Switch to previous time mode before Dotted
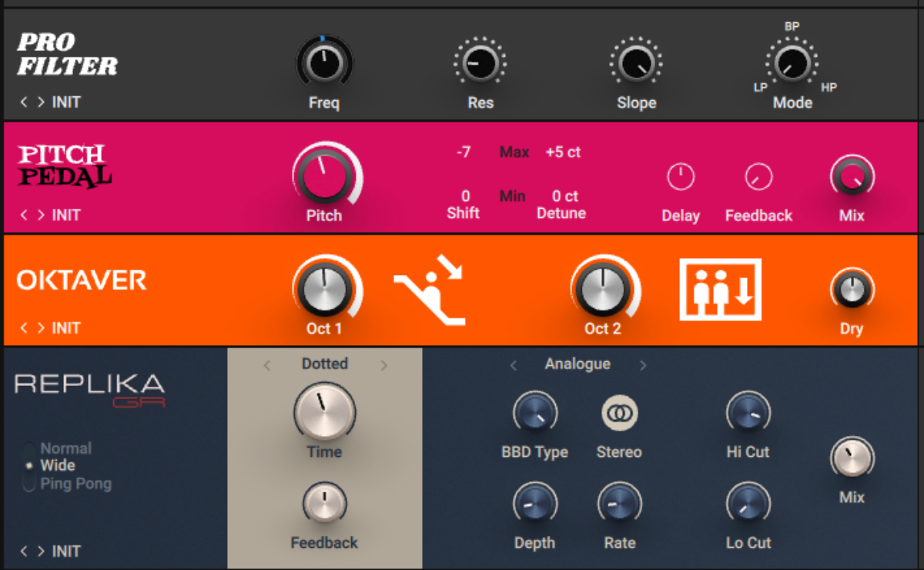The width and height of the screenshot is (924, 570). 267,365
